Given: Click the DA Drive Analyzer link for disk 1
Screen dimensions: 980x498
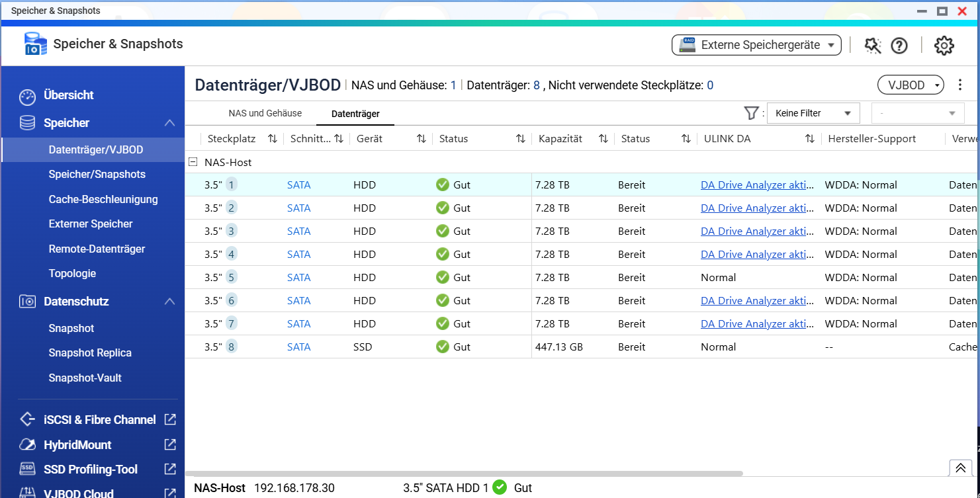Looking at the screenshot, I should [x=757, y=185].
